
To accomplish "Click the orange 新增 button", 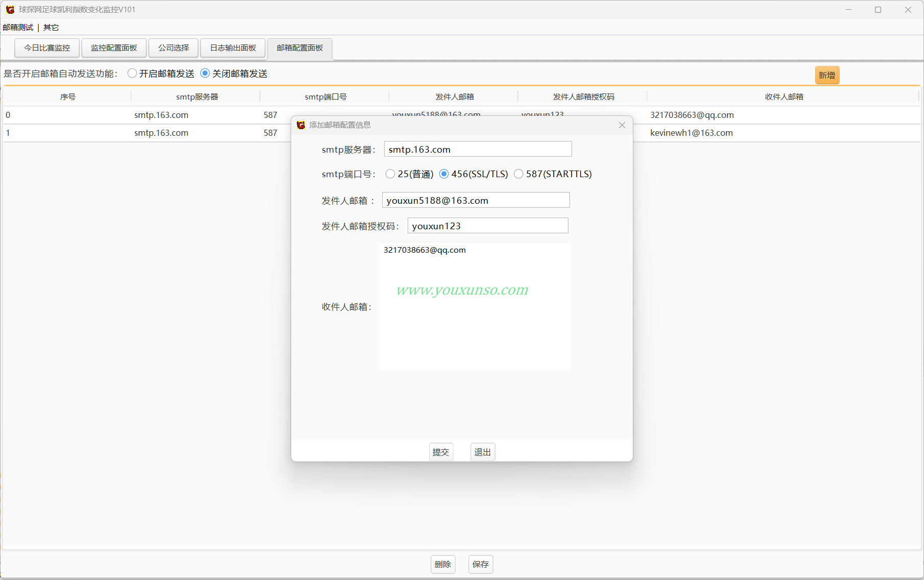I will coord(827,76).
